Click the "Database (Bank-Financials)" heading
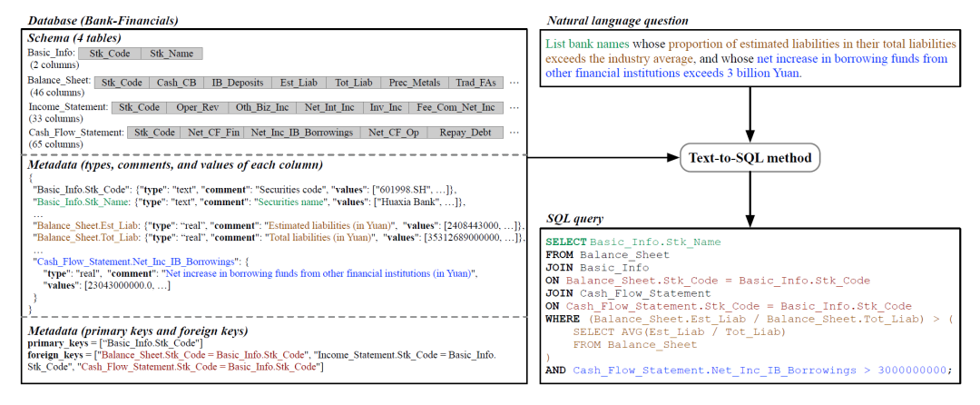The image size is (980, 405). [x=105, y=21]
